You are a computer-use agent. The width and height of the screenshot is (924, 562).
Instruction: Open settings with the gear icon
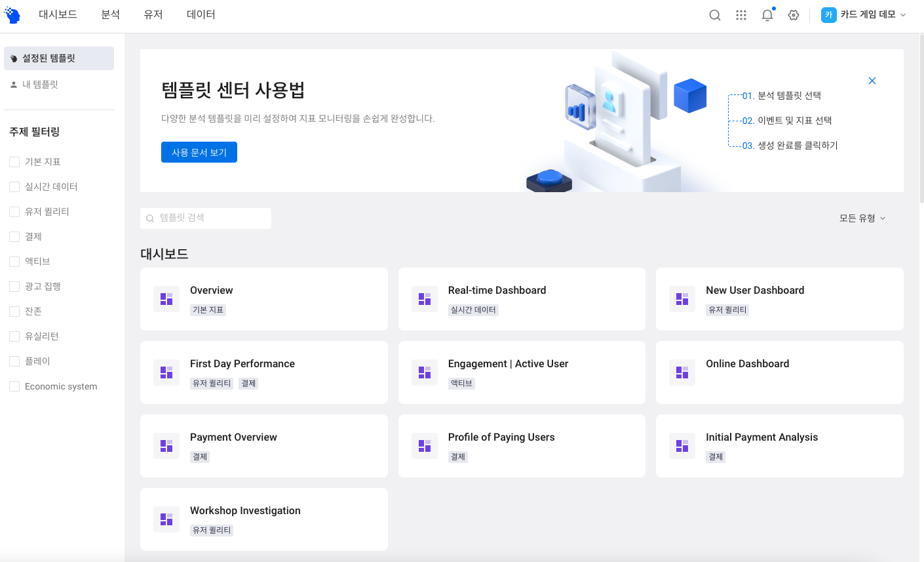[x=793, y=14]
